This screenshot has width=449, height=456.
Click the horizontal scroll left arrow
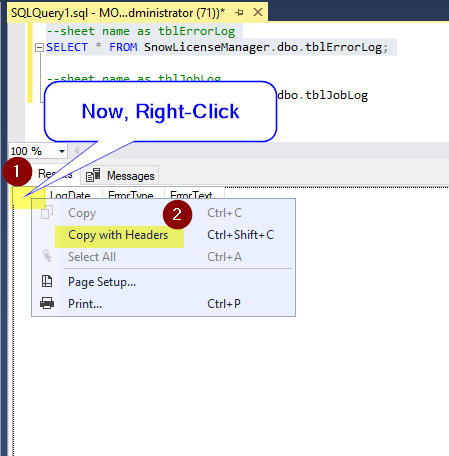pos(76,151)
